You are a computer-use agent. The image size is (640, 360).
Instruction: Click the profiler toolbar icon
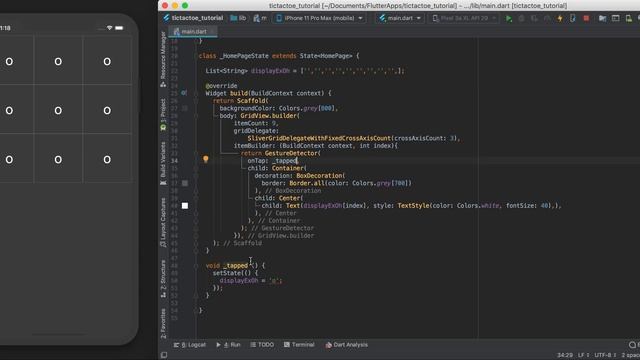click(x=547, y=18)
